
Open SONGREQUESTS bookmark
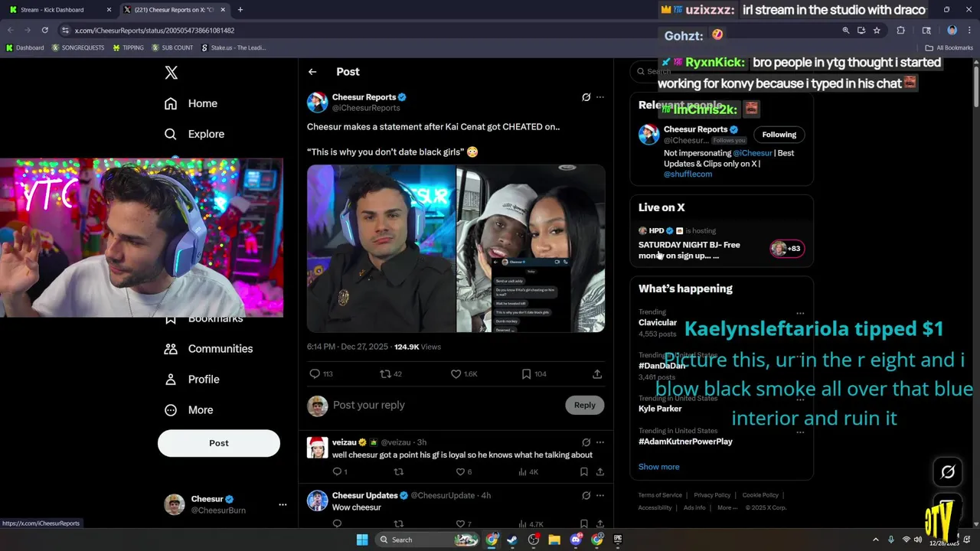(x=78, y=47)
